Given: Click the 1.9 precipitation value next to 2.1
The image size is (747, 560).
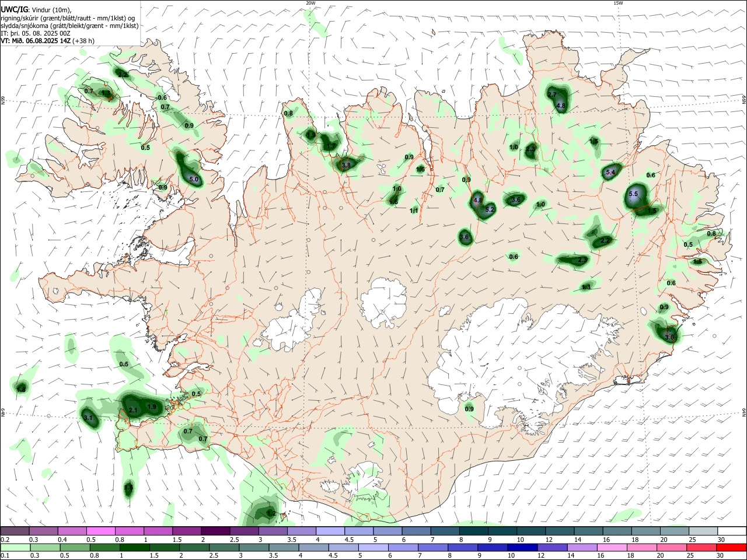Looking at the screenshot, I should [x=152, y=407].
